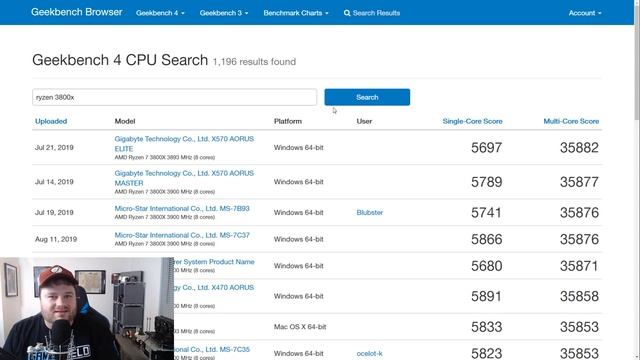
Task: Select the 5866 single-core score
Action: 487,239
